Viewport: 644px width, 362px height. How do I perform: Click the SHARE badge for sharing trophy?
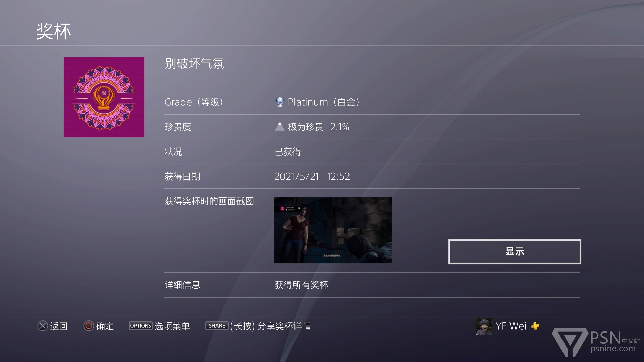[x=217, y=326]
